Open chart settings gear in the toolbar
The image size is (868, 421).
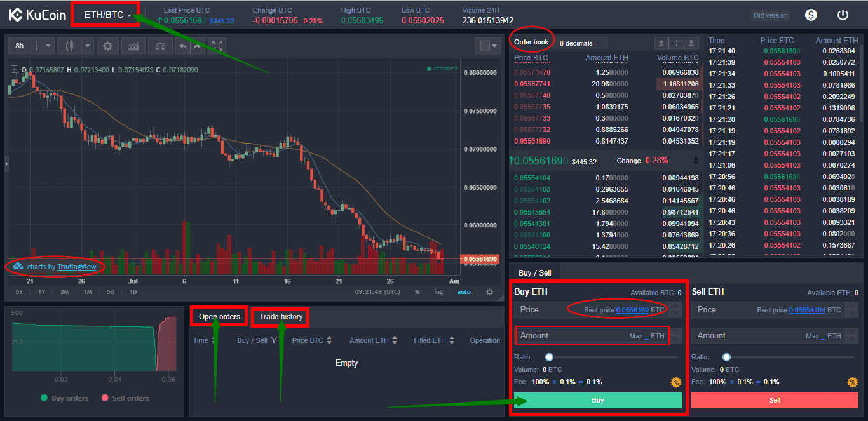107,46
